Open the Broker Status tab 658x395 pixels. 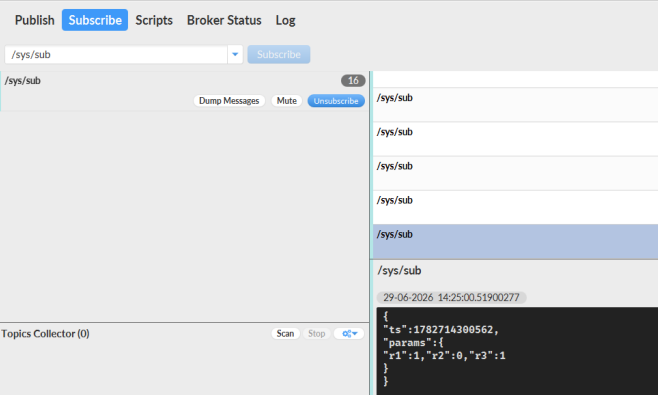[224, 20]
